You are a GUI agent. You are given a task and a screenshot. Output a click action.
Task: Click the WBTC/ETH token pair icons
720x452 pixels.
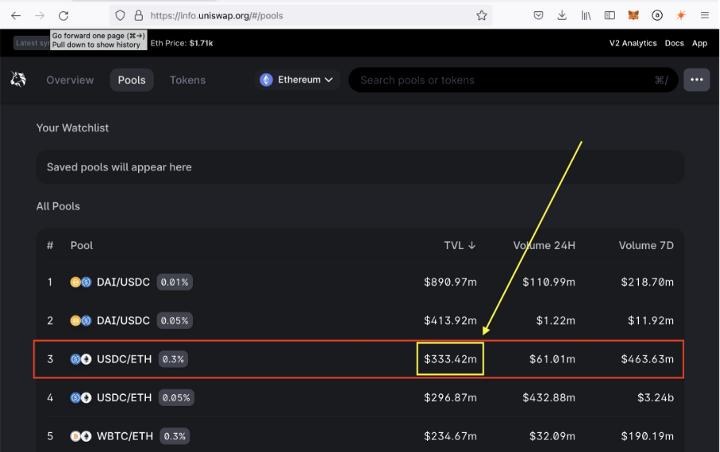tap(80, 436)
